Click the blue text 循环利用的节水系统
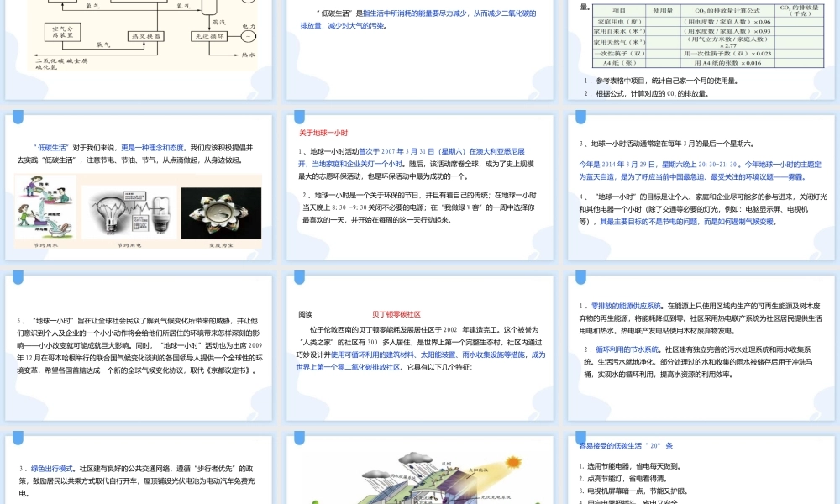The height and width of the screenshot is (504, 840). point(628,349)
